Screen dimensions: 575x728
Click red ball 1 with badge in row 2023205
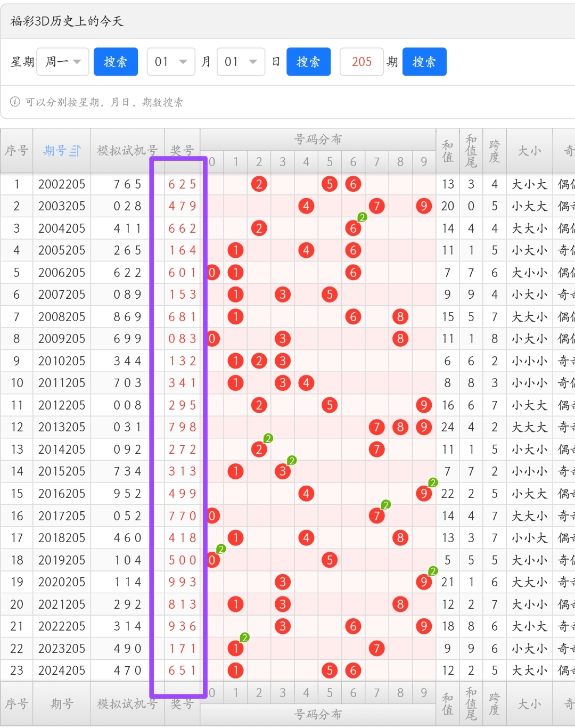coord(235,649)
